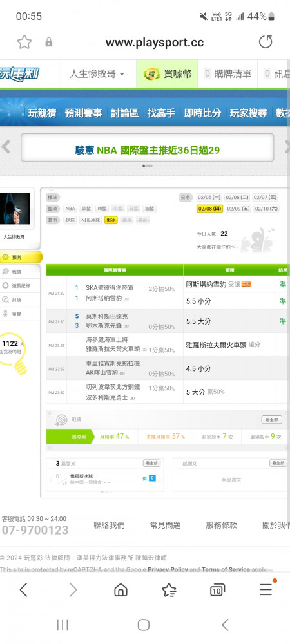Select highlighted 俄冰 league filter
Screen dimensions: 290x644
pos(111,220)
